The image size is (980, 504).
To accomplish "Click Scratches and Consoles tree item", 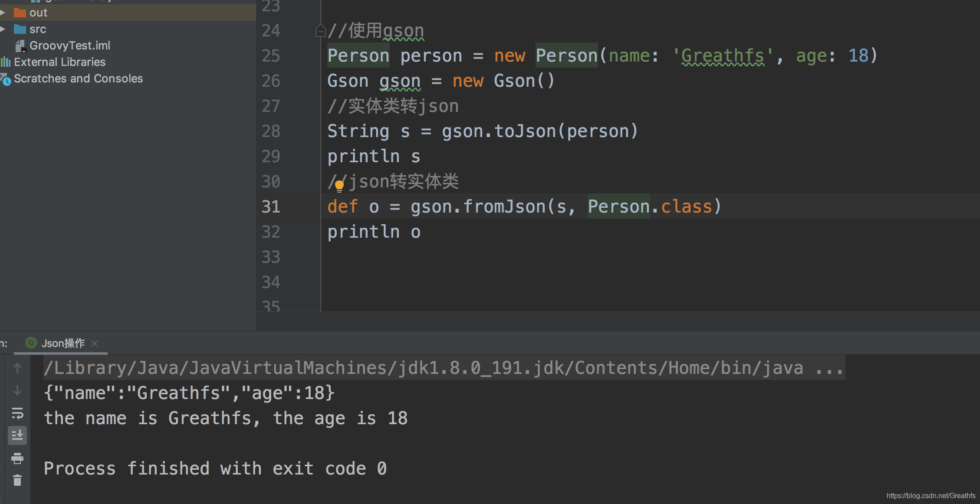I will coord(76,79).
